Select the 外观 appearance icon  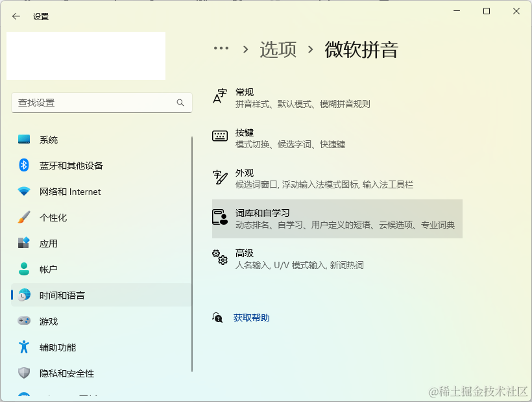click(x=221, y=177)
